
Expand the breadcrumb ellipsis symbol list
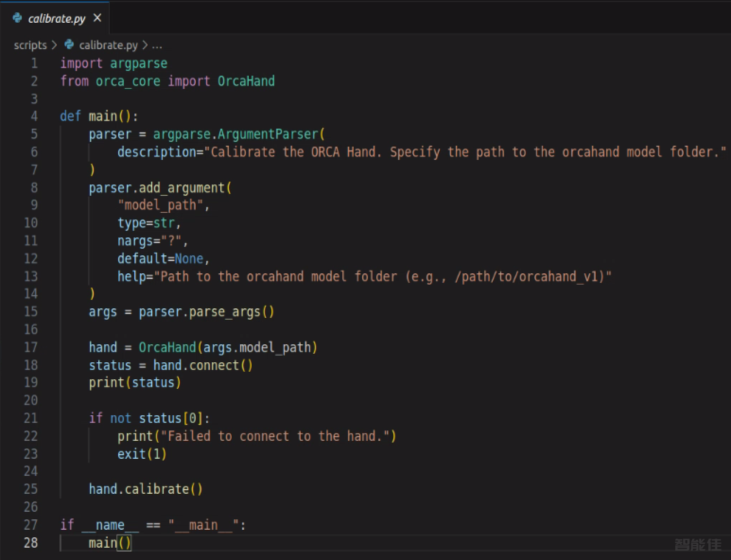[157, 46]
